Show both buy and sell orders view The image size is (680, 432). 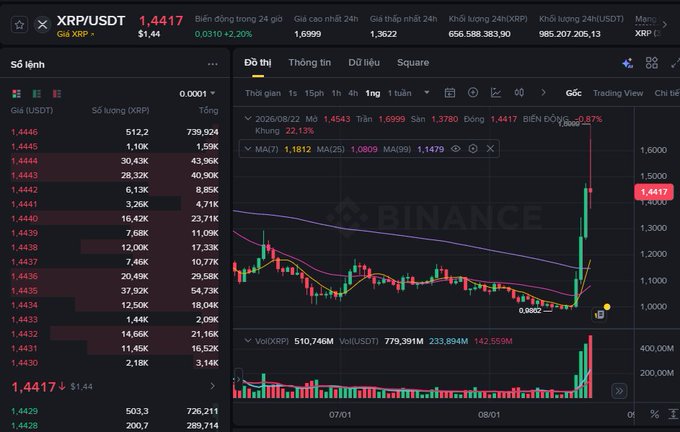[16, 94]
